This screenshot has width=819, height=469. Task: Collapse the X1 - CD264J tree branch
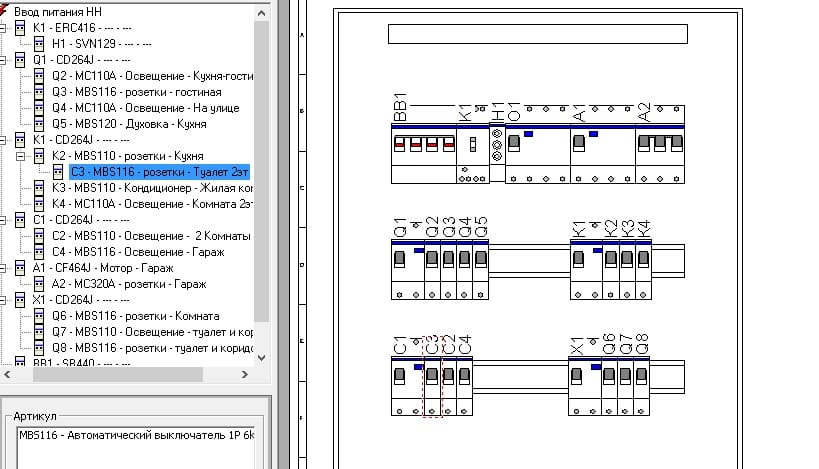[x=4, y=300]
